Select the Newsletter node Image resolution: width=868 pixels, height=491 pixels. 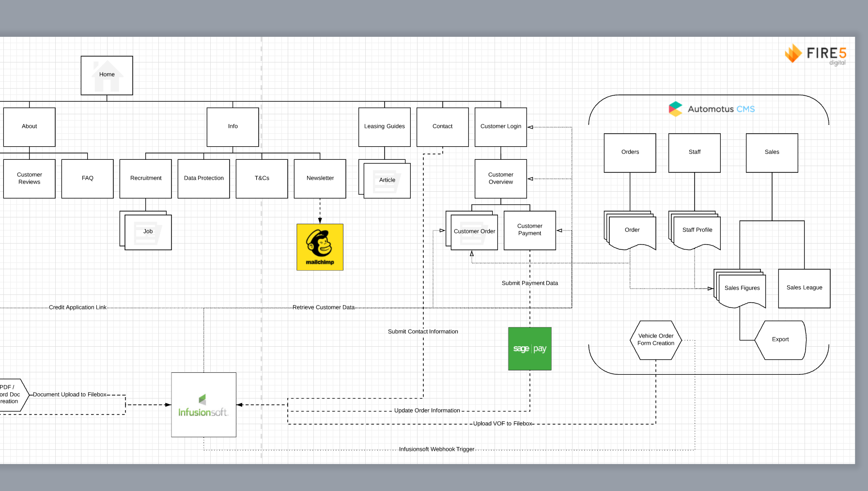click(319, 178)
